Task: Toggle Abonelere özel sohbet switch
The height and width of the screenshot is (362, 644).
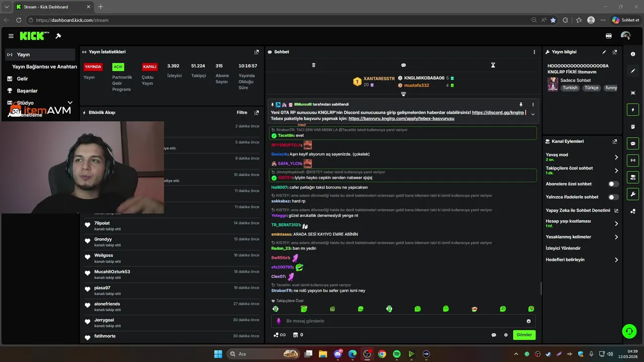Action: tap(613, 184)
